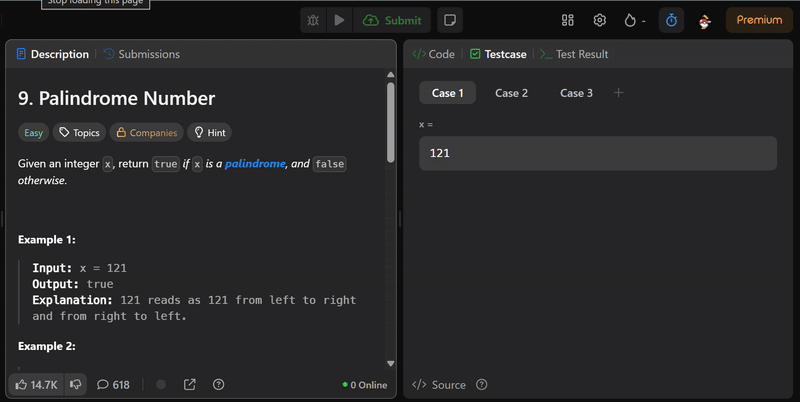Expand the Topics tag
This screenshot has width=800, height=402.
click(78, 132)
